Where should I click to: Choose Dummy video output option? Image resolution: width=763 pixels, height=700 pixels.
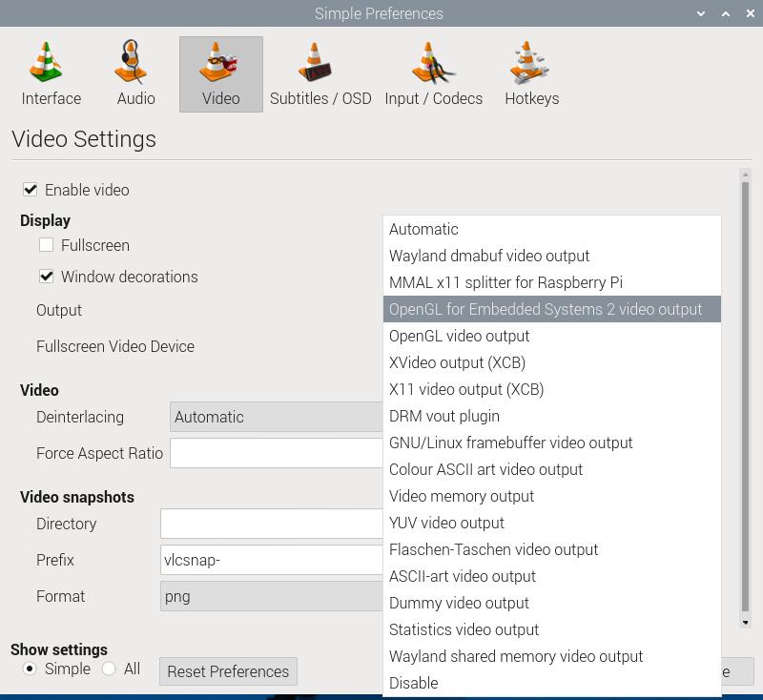552,603
